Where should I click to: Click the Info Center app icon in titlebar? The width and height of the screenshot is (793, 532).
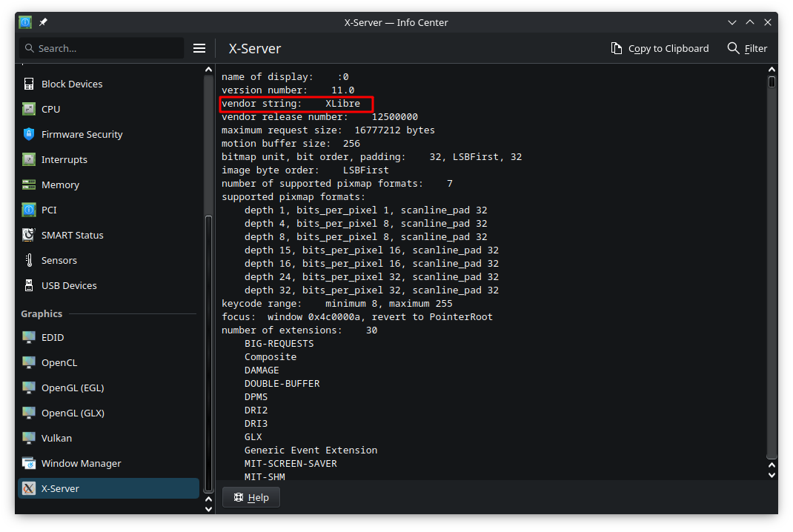tap(25, 22)
